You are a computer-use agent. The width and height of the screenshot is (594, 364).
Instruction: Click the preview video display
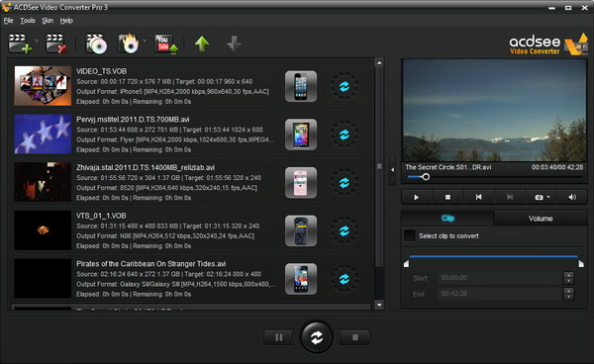(x=494, y=110)
